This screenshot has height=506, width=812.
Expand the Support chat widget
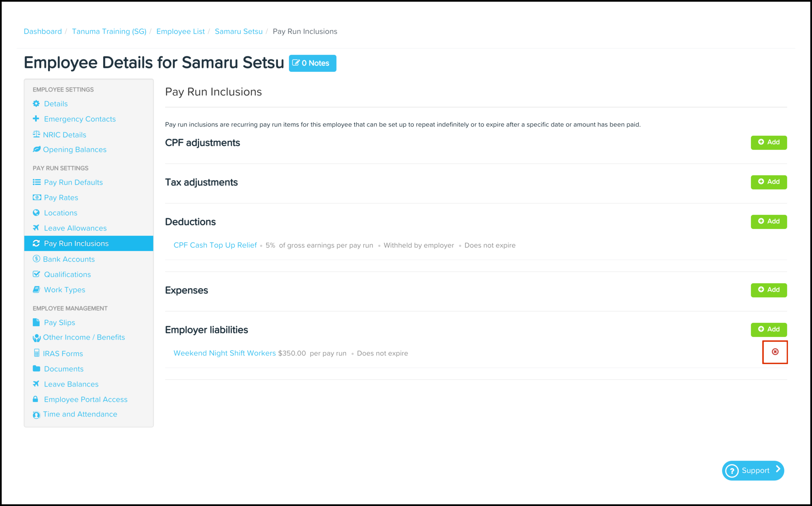pos(753,471)
